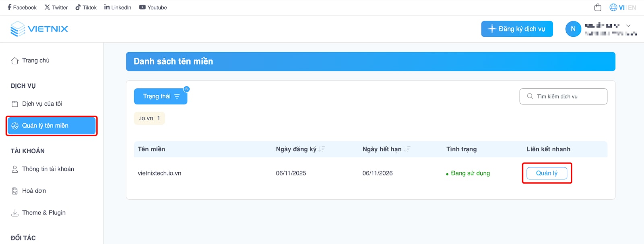Click Quản lý button for vietnixtech.io.vn
This screenshot has height=244, width=644.
point(547,173)
